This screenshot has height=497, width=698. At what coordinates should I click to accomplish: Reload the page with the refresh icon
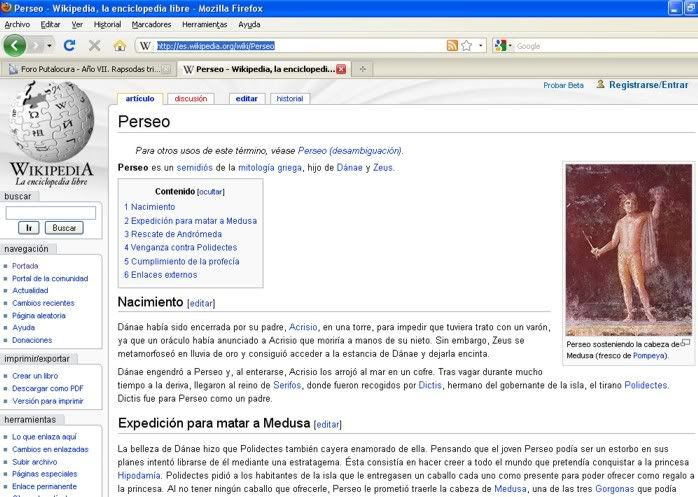pos(69,45)
